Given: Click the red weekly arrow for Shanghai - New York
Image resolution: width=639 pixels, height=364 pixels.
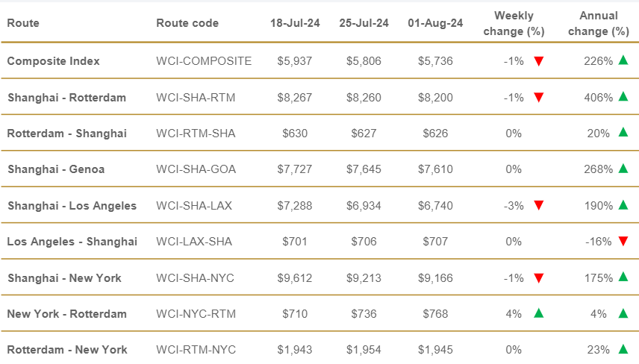Looking at the screenshot, I should 538,277.
